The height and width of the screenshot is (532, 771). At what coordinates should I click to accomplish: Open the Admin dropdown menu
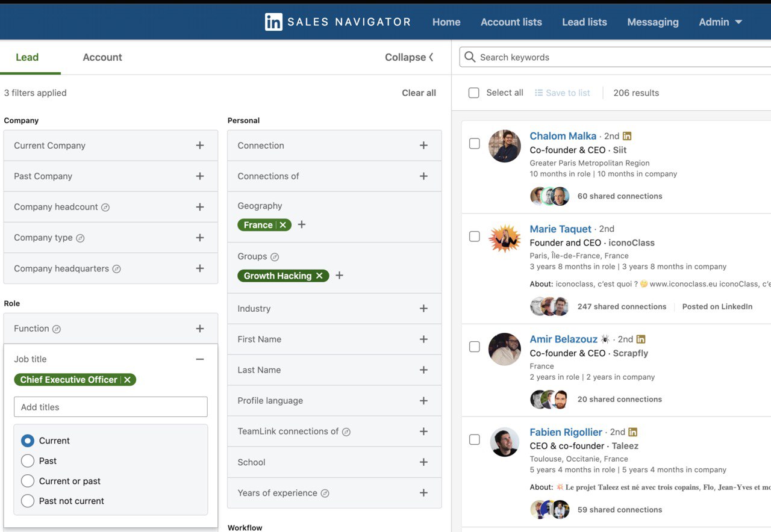click(720, 22)
